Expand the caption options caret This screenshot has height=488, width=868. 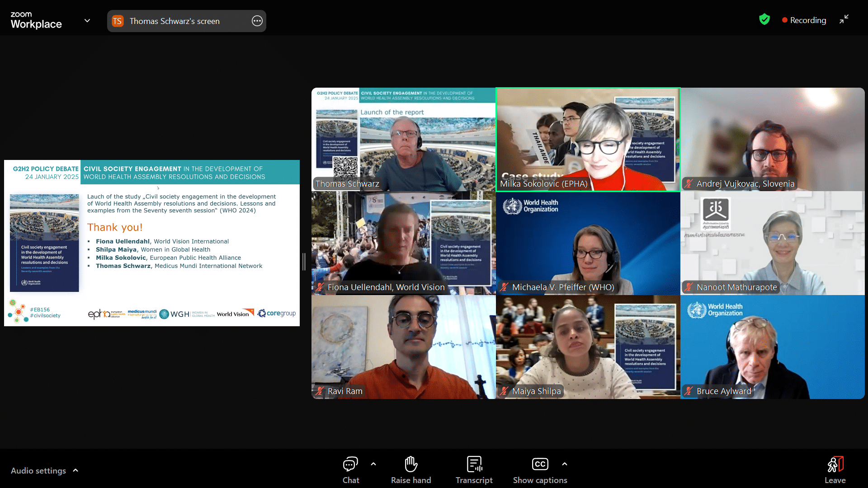[565, 464]
